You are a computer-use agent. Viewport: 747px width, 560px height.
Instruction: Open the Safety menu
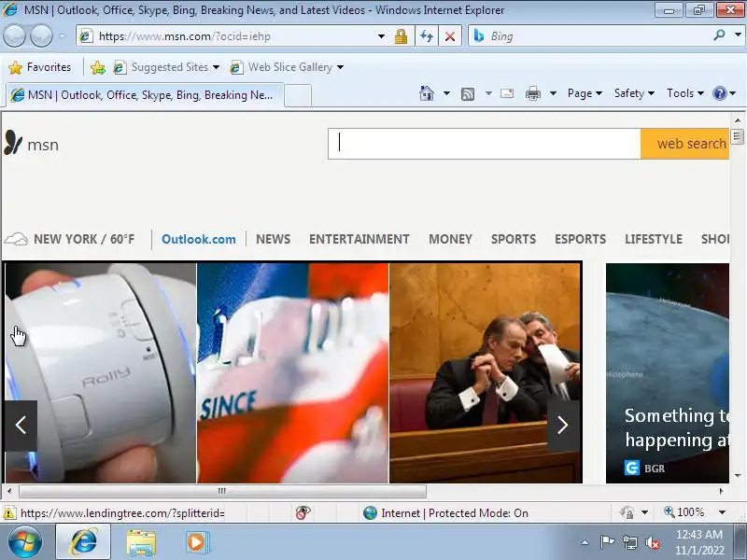[x=634, y=93]
